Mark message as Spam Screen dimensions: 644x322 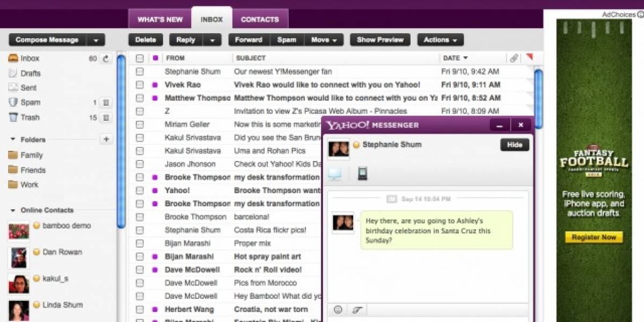[x=287, y=40]
